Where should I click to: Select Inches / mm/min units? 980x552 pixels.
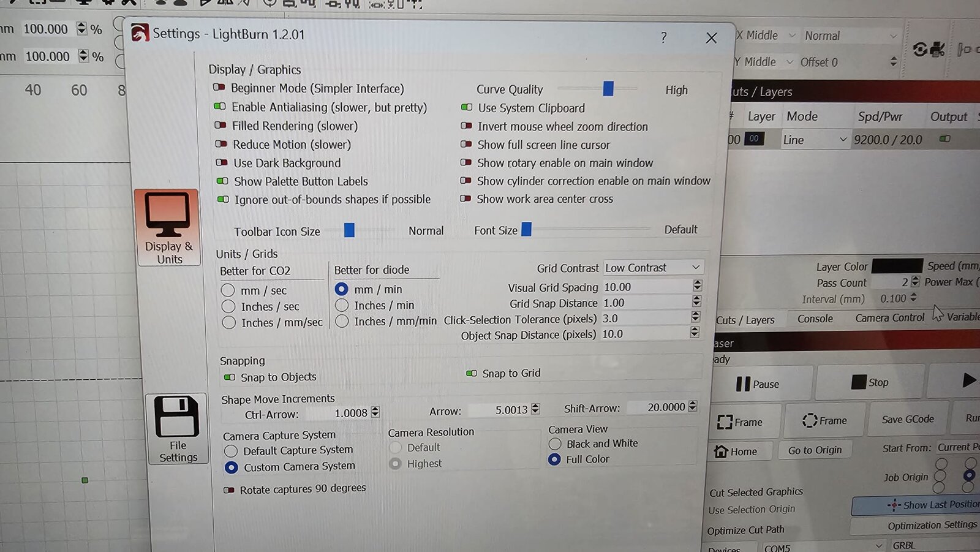pyautogui.click(x=342, y=321)
